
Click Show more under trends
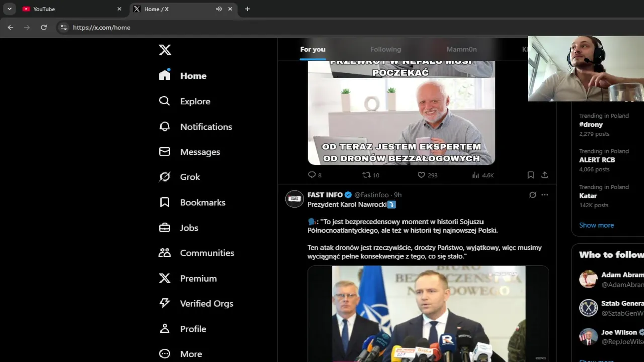[x=596, y=225]
